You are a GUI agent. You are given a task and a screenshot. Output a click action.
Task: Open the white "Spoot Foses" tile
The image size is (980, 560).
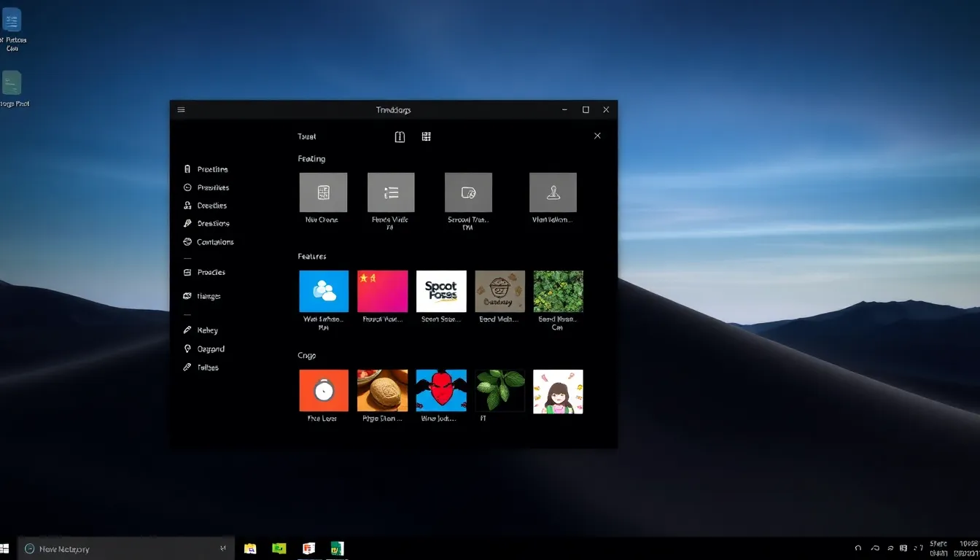[x=441, y=291]
